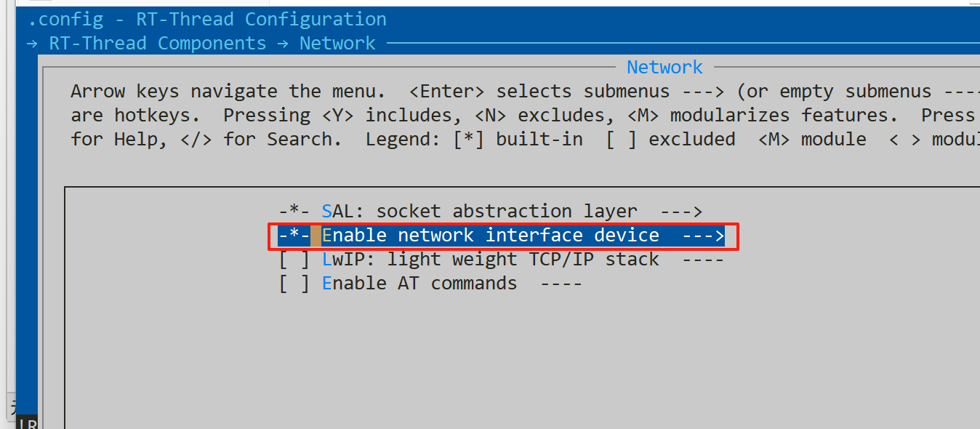Click the orange cursor block on highlighted row
Screen dimensions: 980x429
point(316,236)
